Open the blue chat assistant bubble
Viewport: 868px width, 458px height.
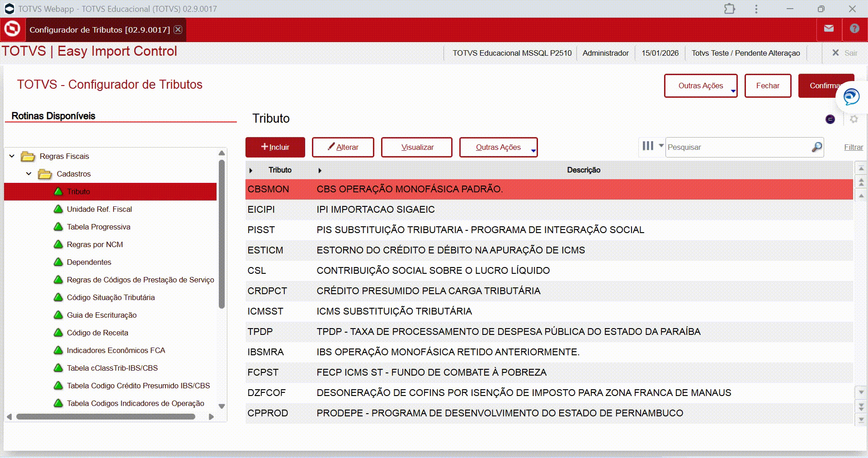click(851, 96)
